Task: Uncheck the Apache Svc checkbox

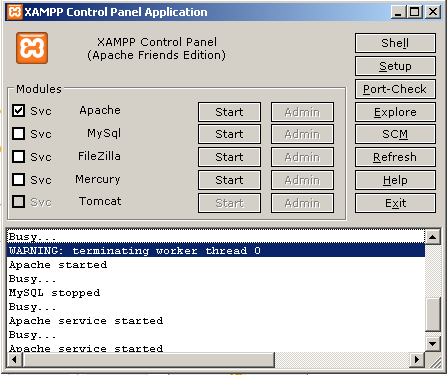Action: (x=18, y=110)
